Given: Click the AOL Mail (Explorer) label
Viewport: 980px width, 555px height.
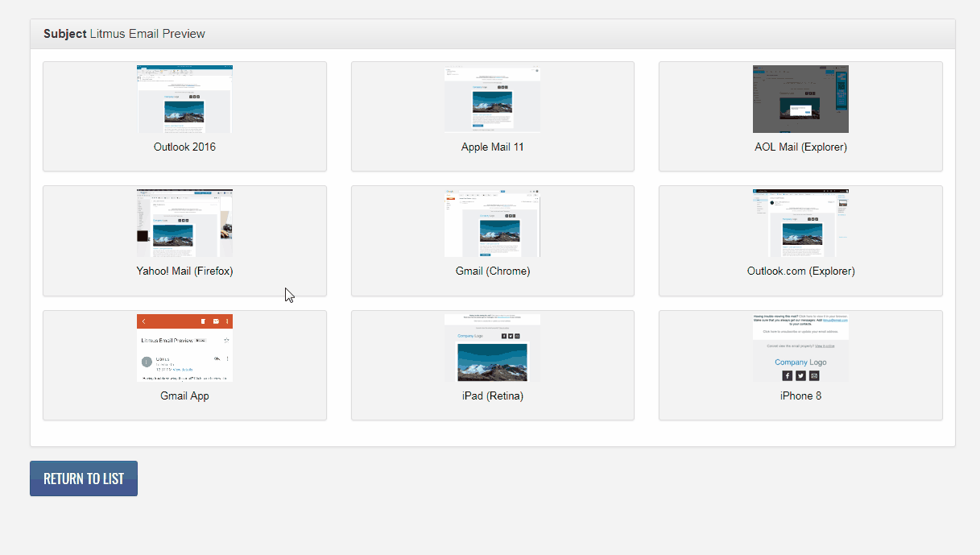Looking at the screenshot, I should click(x=800, y=147).
